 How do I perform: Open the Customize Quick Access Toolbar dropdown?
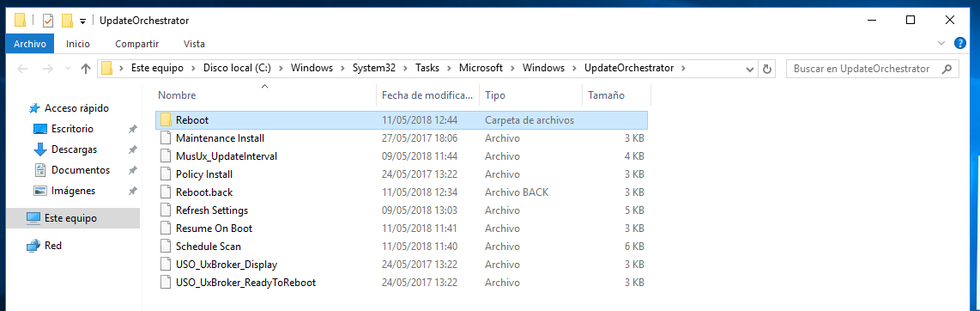point(82,21)
